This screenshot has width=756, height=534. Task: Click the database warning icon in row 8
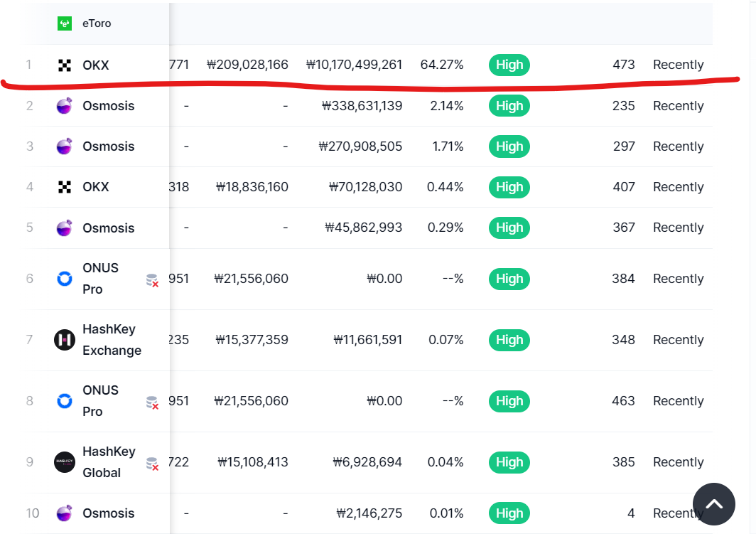[x=152, y=402]
